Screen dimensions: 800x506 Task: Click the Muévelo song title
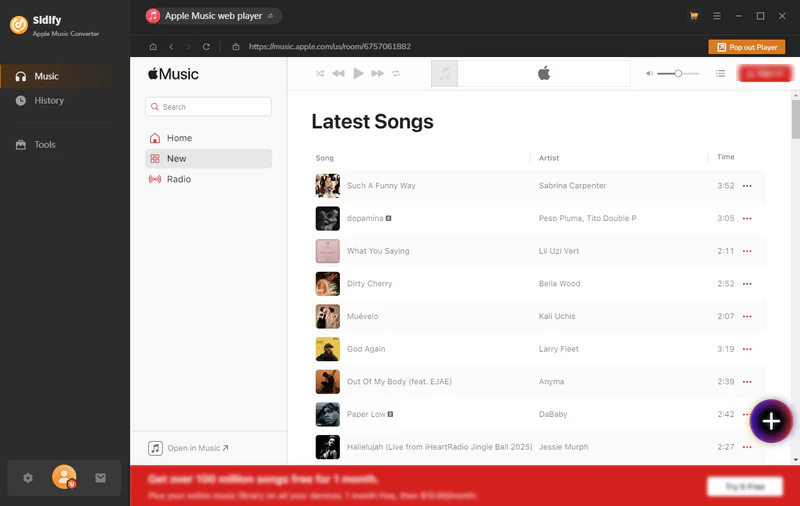click(x=362, y=316)
